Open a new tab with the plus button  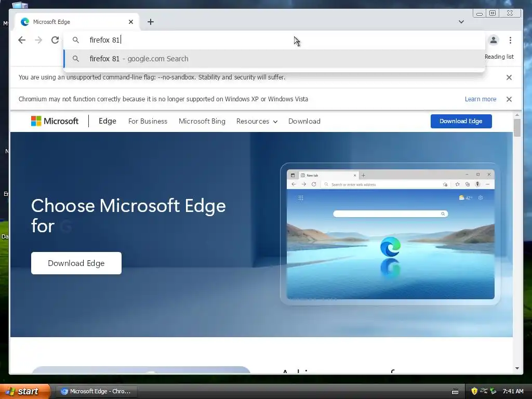coord(151,22)
